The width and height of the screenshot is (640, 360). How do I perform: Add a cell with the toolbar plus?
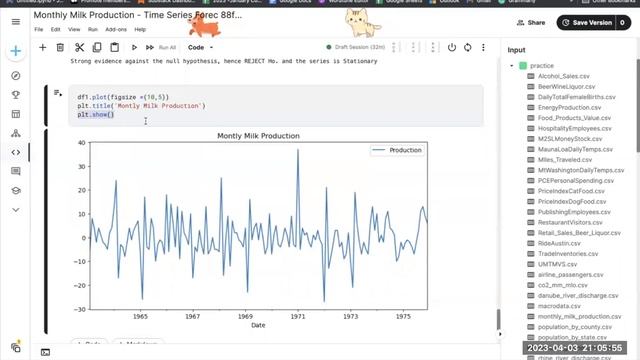coord(42,47)
